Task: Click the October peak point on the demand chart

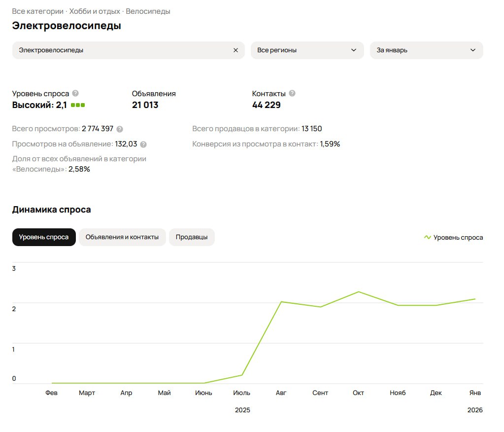Action: point(359,292)
